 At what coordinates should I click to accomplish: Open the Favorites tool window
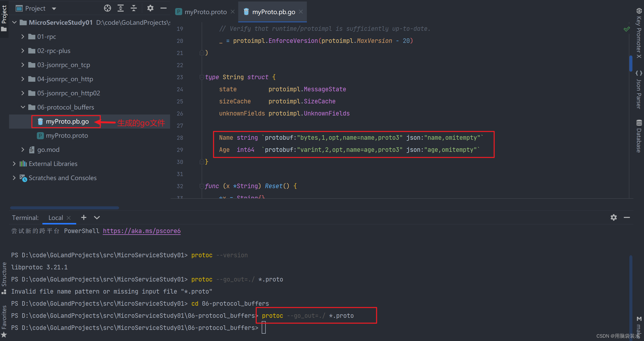[4, 321]
